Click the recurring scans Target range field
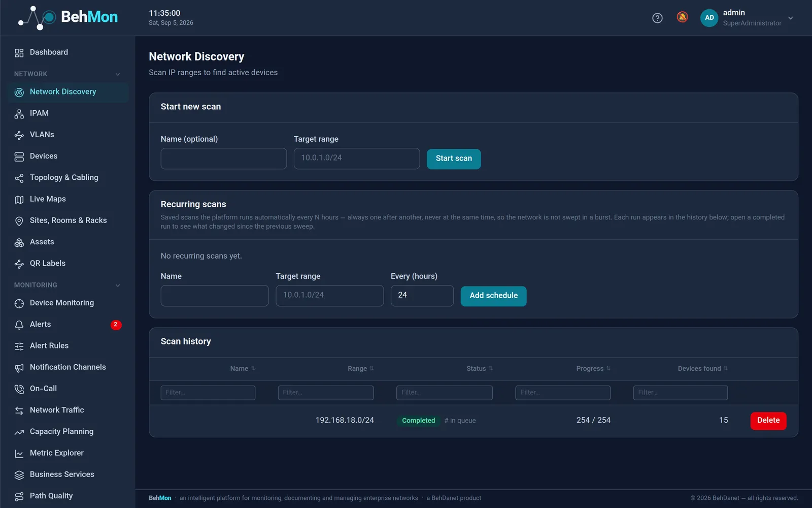Image resolution: width=812 pixels, height=508 pixels. 330,296
